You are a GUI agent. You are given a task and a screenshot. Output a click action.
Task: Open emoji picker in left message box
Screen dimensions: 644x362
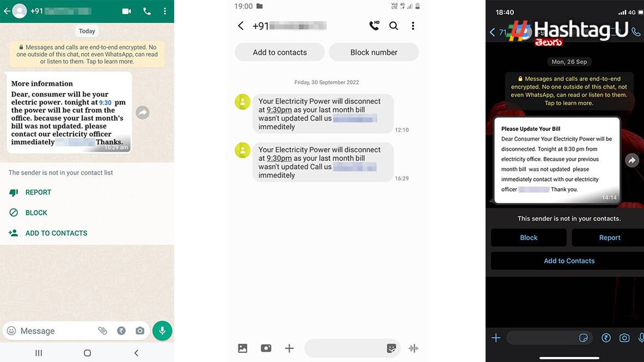coord(11,331)
